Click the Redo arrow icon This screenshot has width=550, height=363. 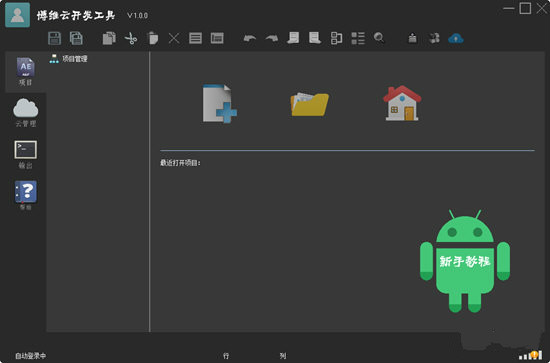[x=271, y=38]
